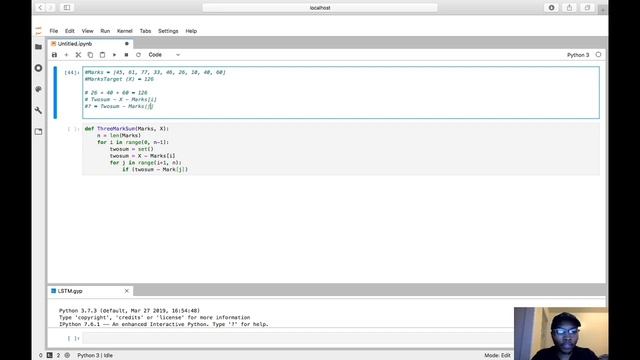Screen dimensions: 640x360
Task: Copy the selected cell from the toolbar
Action: pos(90,55)
